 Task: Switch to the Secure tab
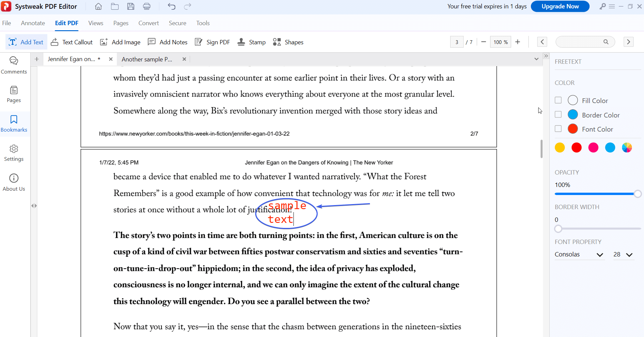[x=178, y=23]
